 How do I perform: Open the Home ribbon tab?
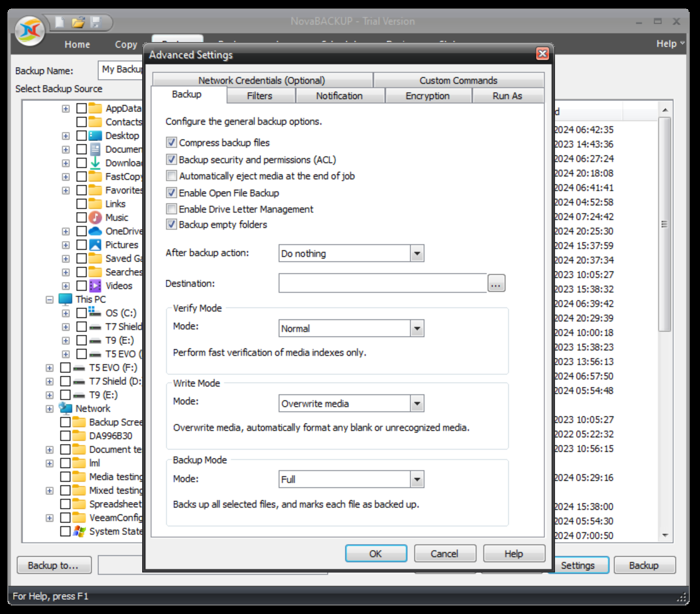(x=77, y=44)
